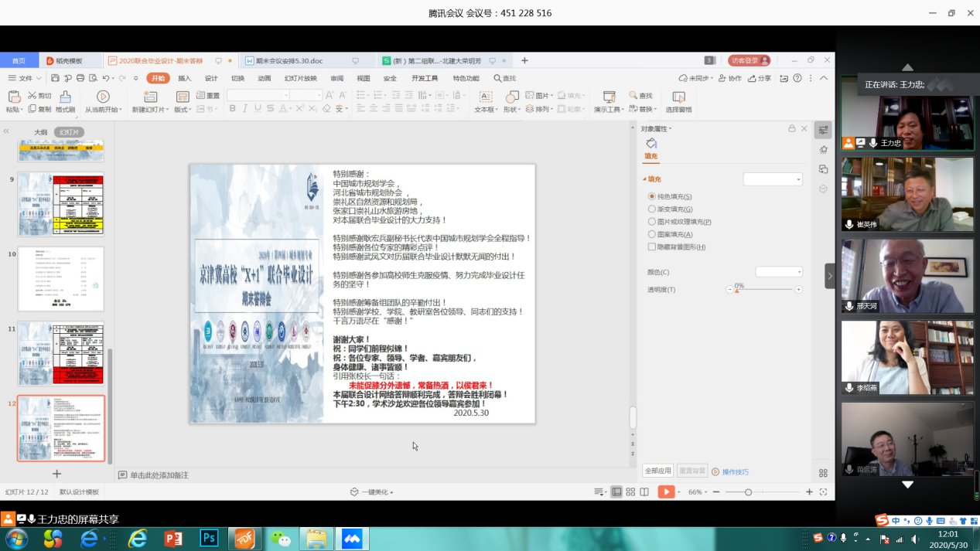The image size is (980, 551).
Task: Click the Format Painter (格式刷) icon
Action: pos(65,97)
